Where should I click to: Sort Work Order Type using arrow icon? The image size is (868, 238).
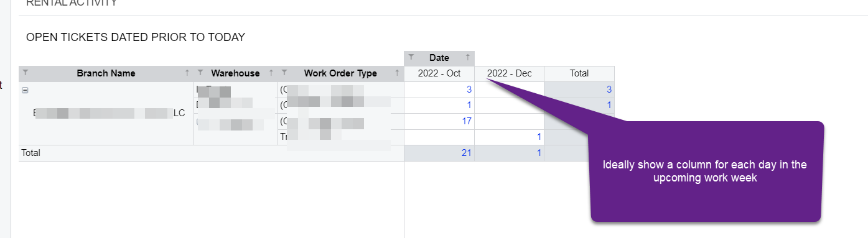(397, 73)
